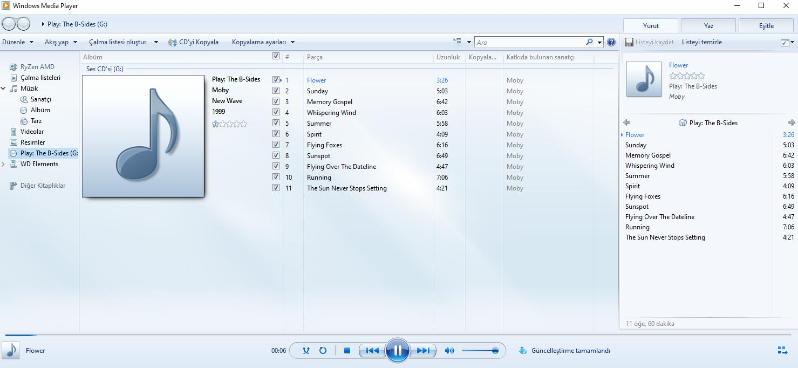Adjust the volume slider

[x=479, y=351]
